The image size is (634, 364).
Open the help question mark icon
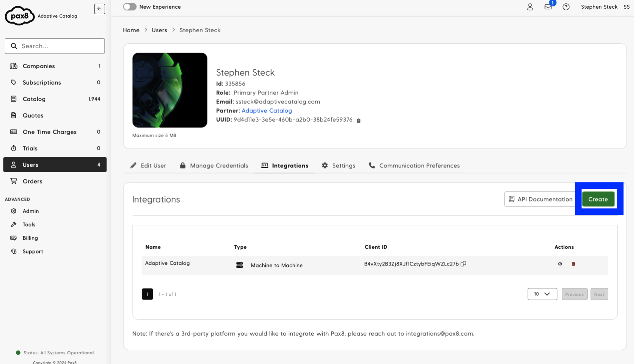pyautogui.click(x=566, y=7)
